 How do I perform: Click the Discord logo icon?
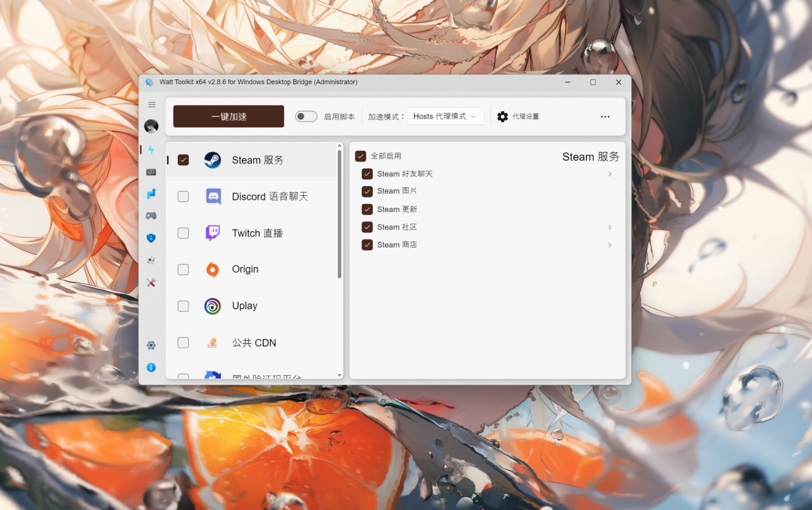(213, 196)
